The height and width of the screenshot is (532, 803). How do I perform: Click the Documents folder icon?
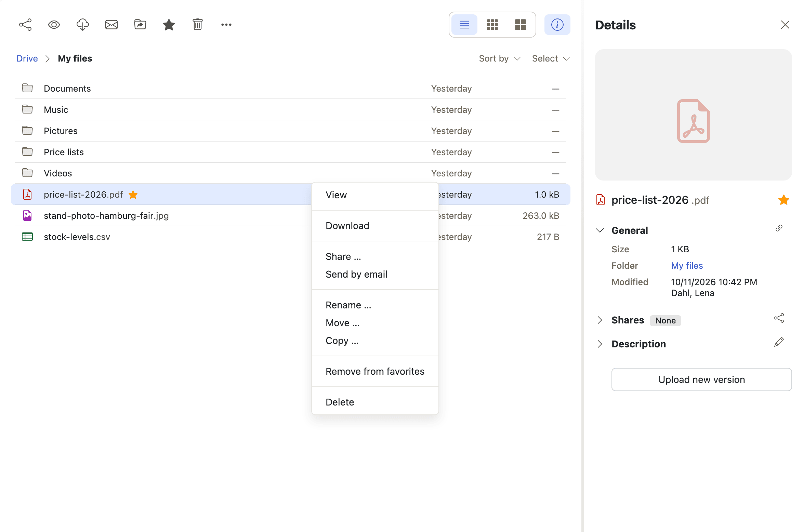[27, 88]
